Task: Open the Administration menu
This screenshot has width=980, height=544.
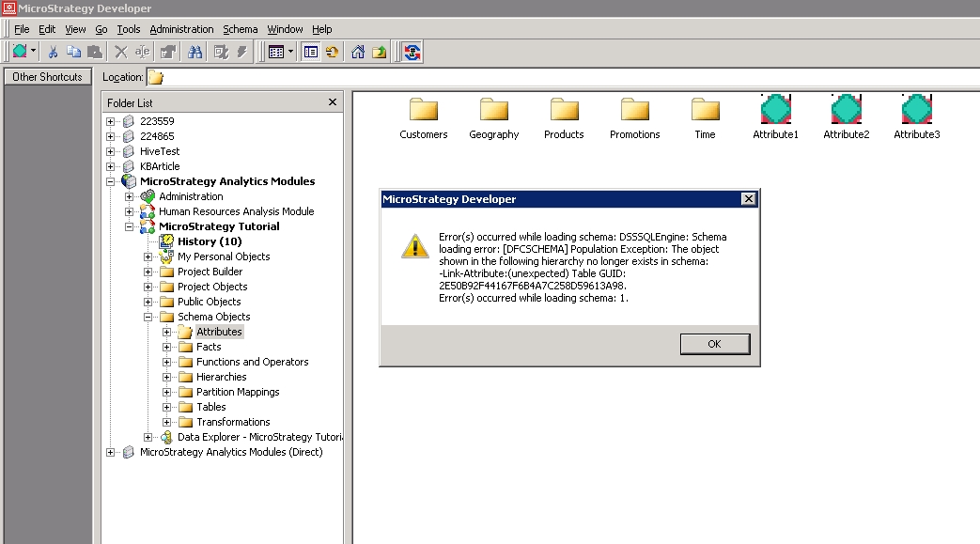Action: pos(181,29)
